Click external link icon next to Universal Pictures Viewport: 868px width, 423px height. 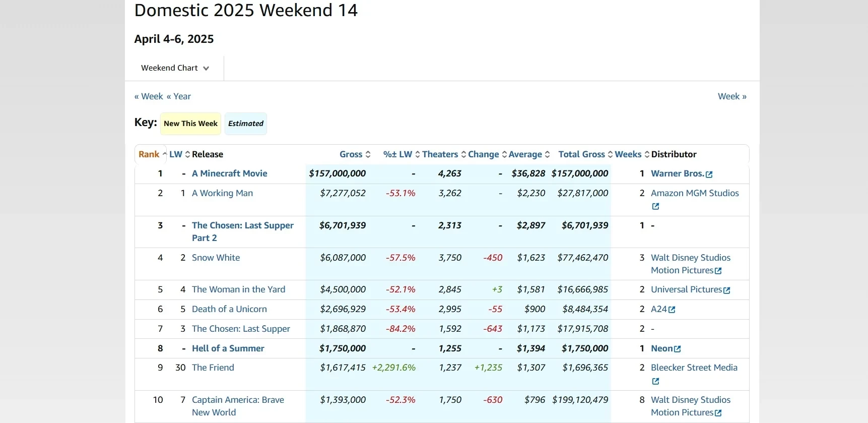(x=727, y=290)
